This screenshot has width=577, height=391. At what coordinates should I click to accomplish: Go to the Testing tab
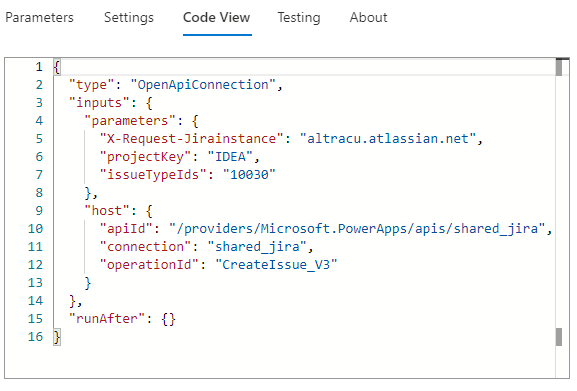(299, 17)
